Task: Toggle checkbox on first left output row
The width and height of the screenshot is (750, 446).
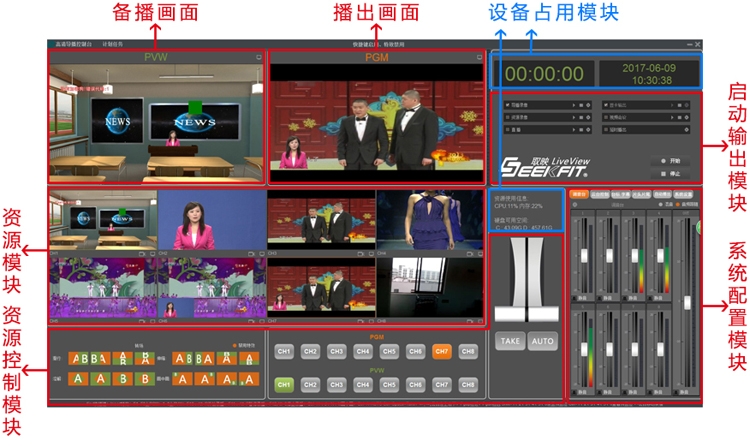Action: 508,103
